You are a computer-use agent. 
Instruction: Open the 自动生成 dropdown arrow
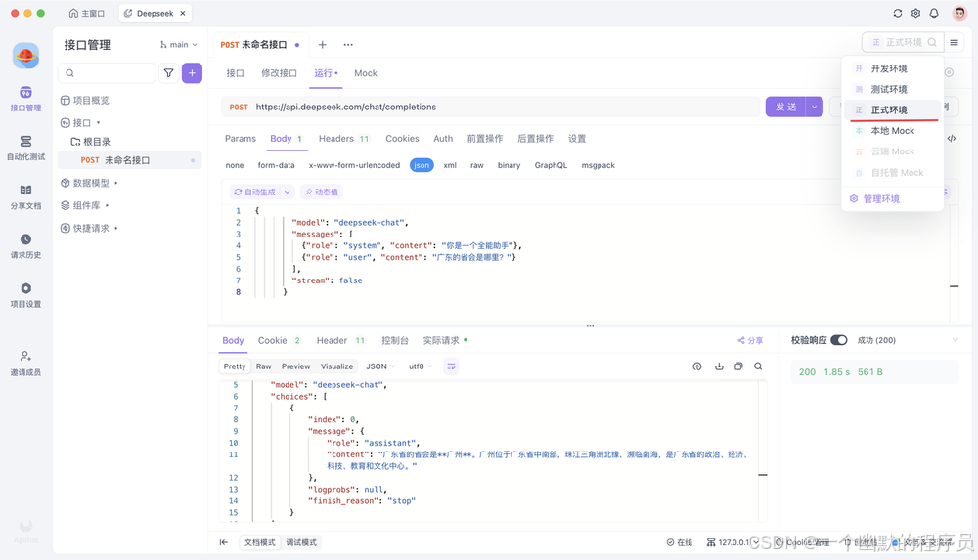287,193
